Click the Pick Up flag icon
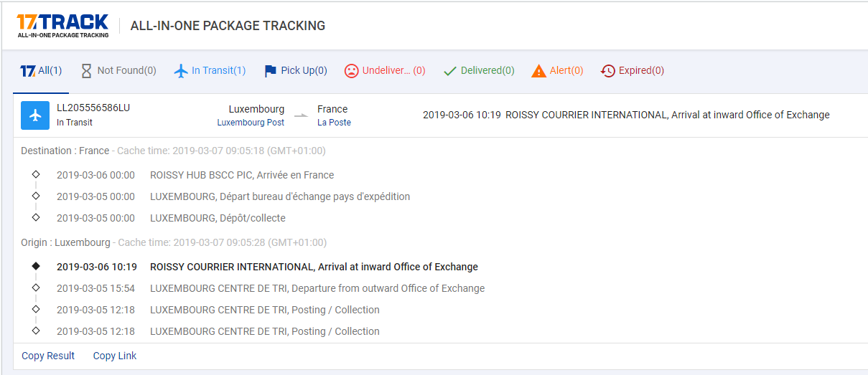This screenshot has height=375, width=868. [270, 71]
